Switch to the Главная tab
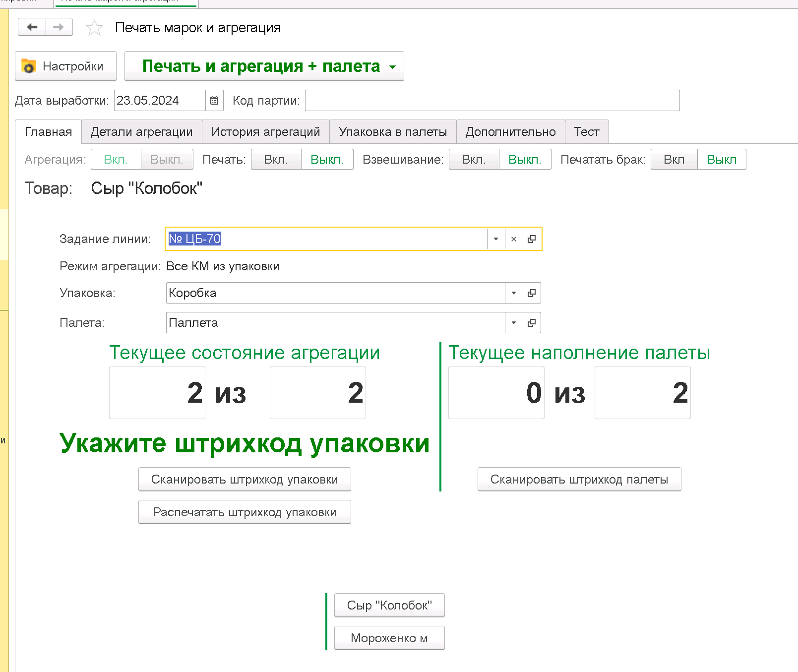This screenshot has width=798, height=672. 48,132
